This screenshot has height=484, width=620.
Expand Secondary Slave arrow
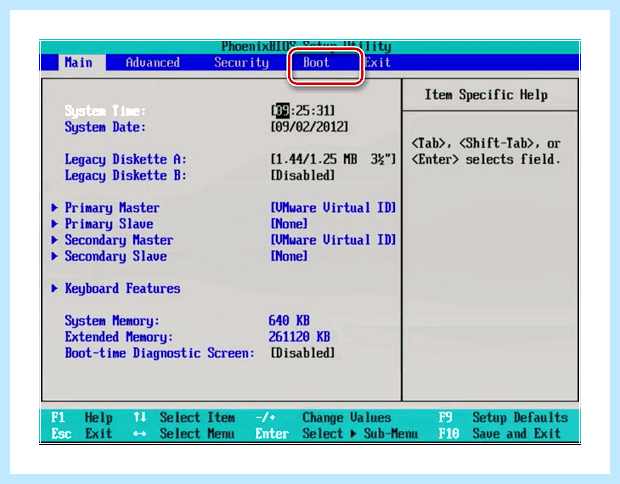point(55,256)
